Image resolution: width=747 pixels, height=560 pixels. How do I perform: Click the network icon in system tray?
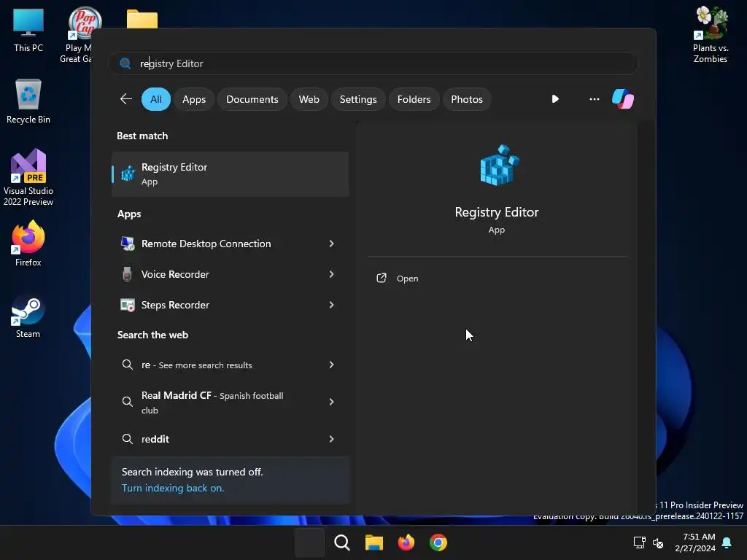[x=639, y=542]
